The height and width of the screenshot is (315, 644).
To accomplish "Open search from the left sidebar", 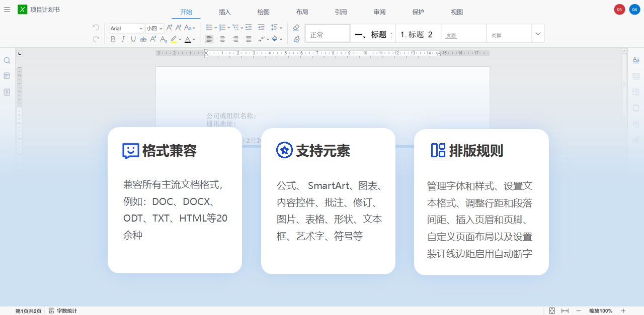I will (x=7, y=60).
